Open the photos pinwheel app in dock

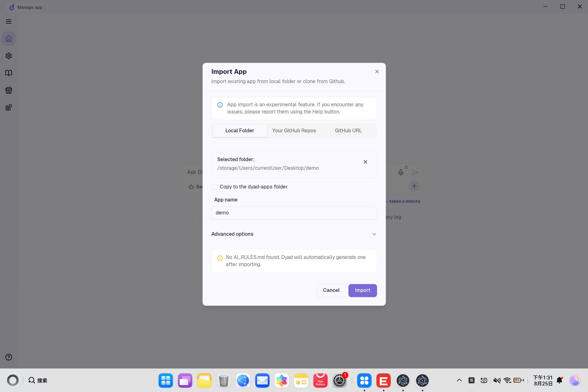coord(282,381)
